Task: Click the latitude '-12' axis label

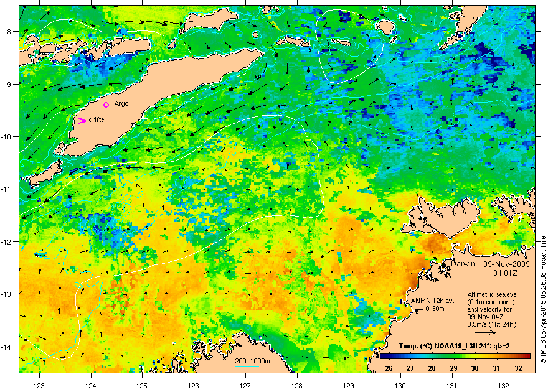Action: point(7,241)
